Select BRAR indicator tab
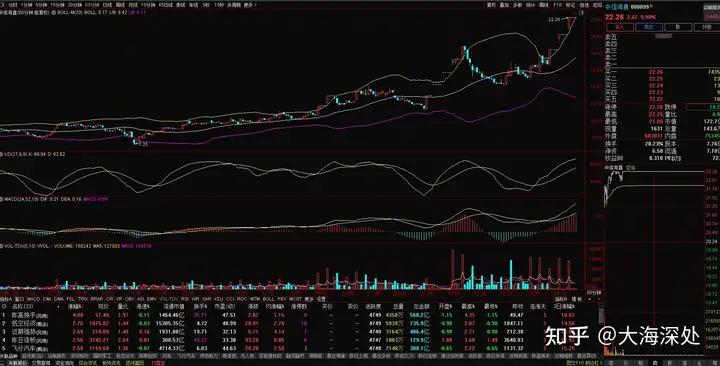The height and width of the screenshot is (366, 720). [x=97, y=298]
